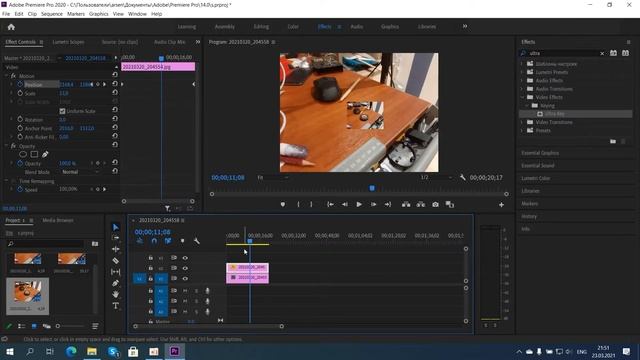Select the Selection tool arrow
Screen dimensions: 640x360
pos(116,227)
